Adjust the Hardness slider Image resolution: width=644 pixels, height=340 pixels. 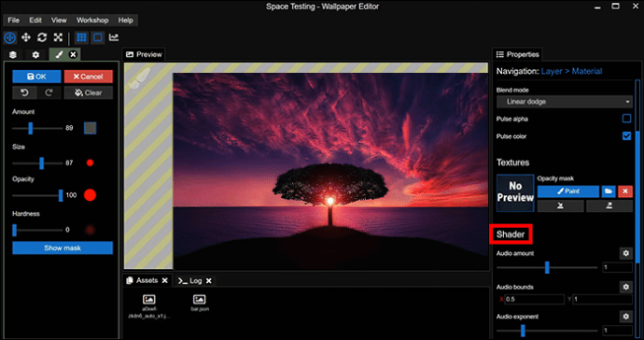tap(37, 230)
